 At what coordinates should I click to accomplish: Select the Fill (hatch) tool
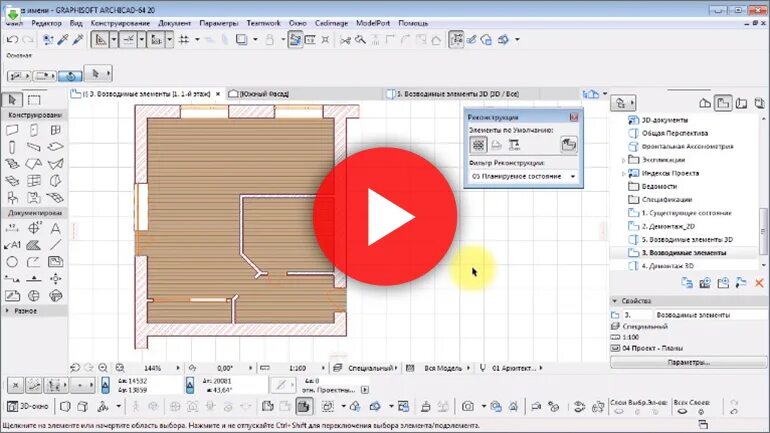(x=34, y=245)
